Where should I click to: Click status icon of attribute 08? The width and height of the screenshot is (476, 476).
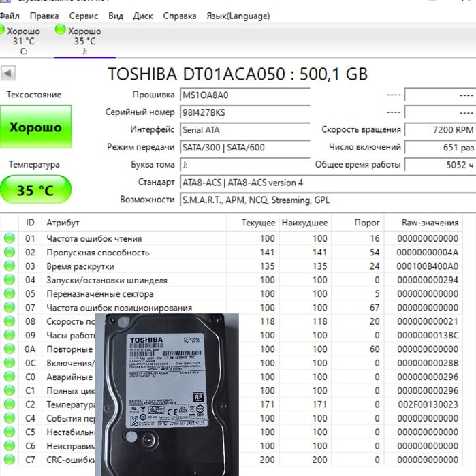(10, 321)
